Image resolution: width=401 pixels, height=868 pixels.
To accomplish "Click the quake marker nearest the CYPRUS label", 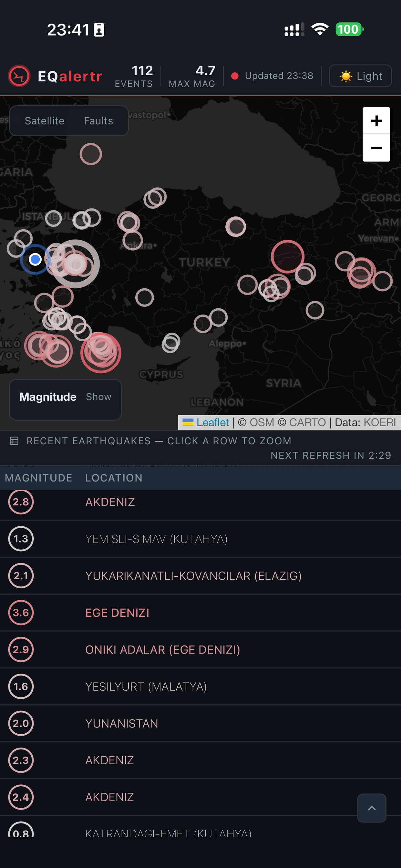I will point(170,344).
